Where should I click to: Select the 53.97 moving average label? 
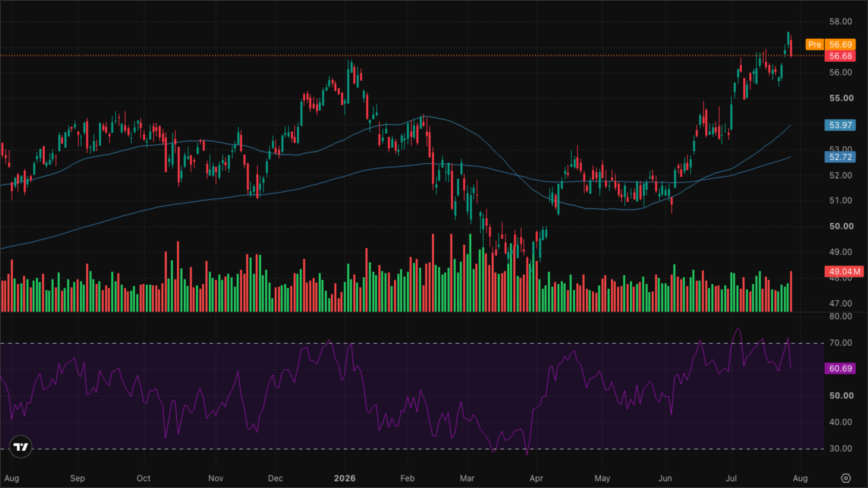click(x=840, y=125)
